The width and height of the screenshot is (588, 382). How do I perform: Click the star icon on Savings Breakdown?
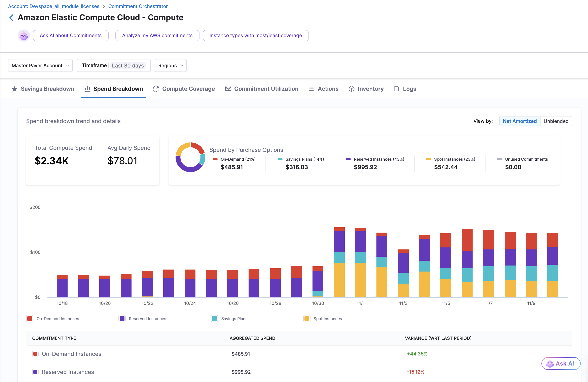click(14, 89)
